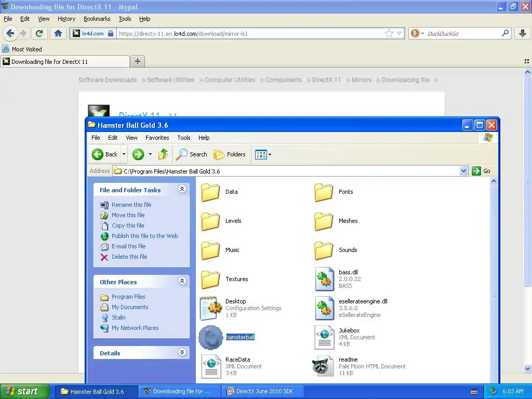The width and height of the screenshot is (532, 399).
Task: Click Publish this file to the Web
Action: [144, 236]
